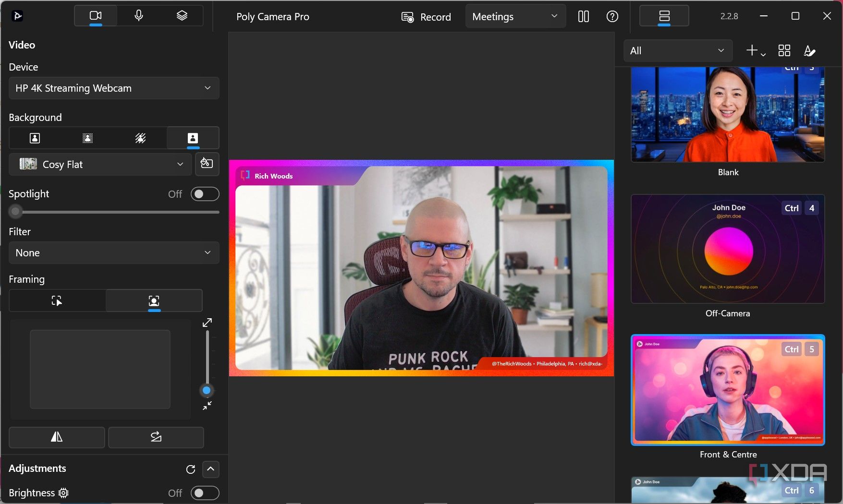Click the Record button

click(426, 17)
